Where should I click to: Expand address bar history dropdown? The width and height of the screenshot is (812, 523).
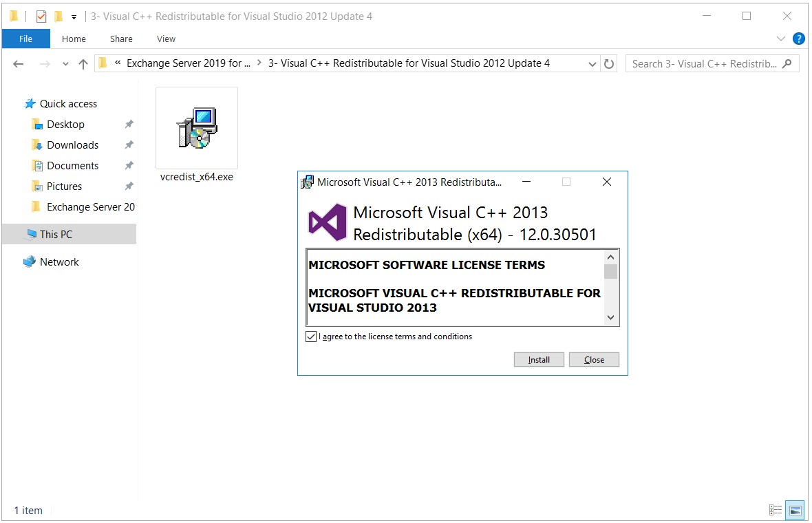(592, 64)
